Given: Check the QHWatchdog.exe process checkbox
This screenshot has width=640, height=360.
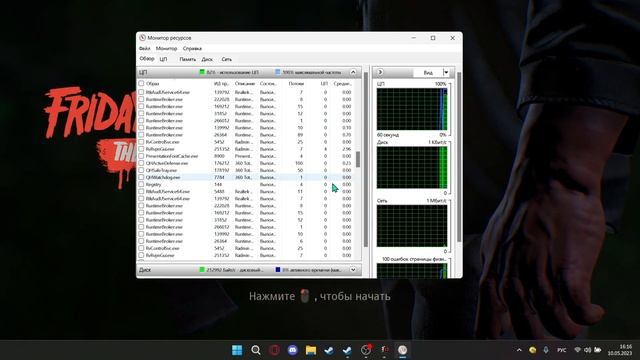Looking at the screenshot, I should click(141, 177).
